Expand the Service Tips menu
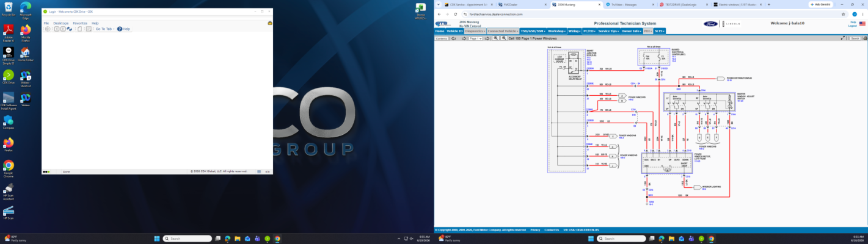 click(609, 30)
